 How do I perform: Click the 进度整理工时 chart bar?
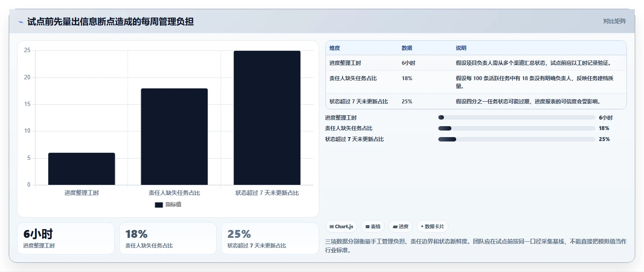point(81,169)
